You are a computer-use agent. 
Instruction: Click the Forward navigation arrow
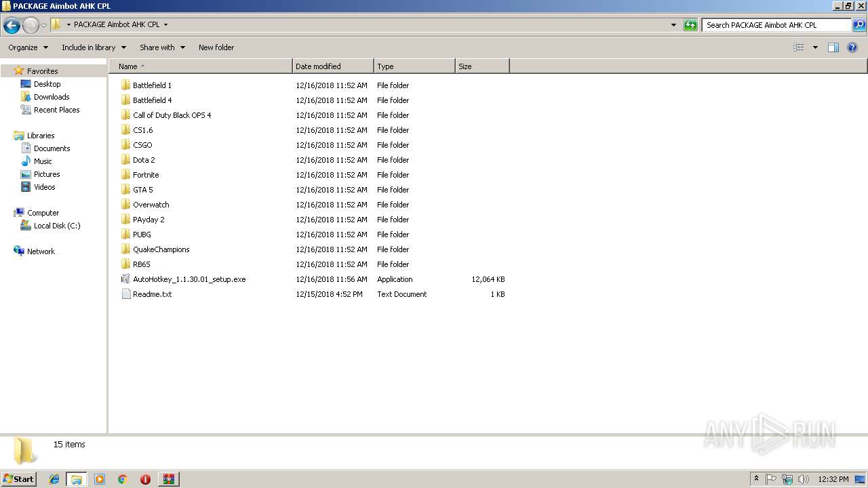click(31, 26)
